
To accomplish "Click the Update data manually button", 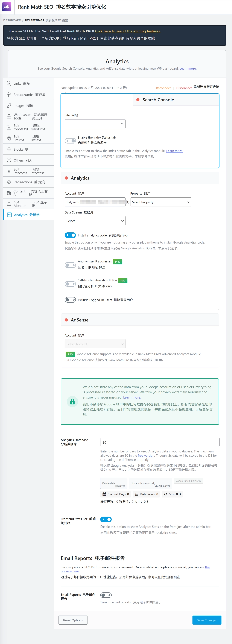I will [x=150, y=483].
